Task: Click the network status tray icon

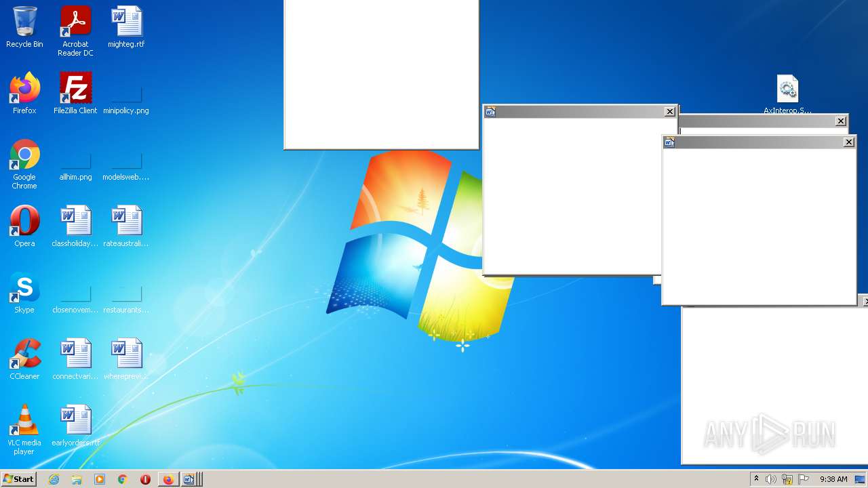Action: click(787, 479)
